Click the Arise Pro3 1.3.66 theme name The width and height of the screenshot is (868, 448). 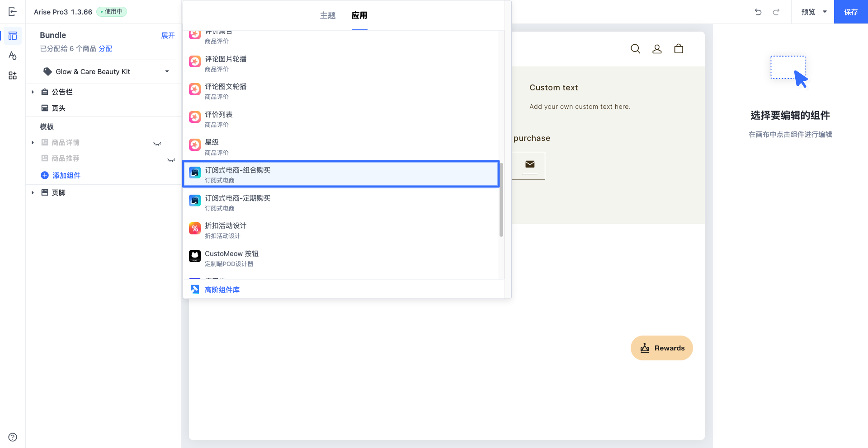point(63,12)
